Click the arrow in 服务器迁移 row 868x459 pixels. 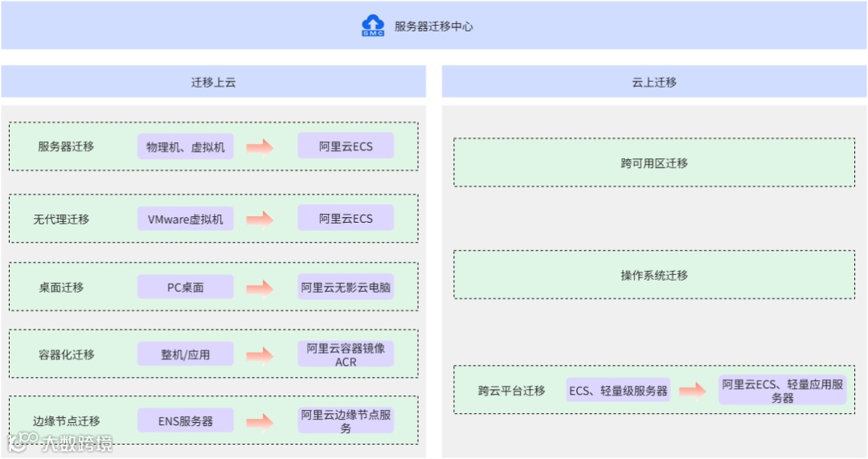(x=260, y=147)
